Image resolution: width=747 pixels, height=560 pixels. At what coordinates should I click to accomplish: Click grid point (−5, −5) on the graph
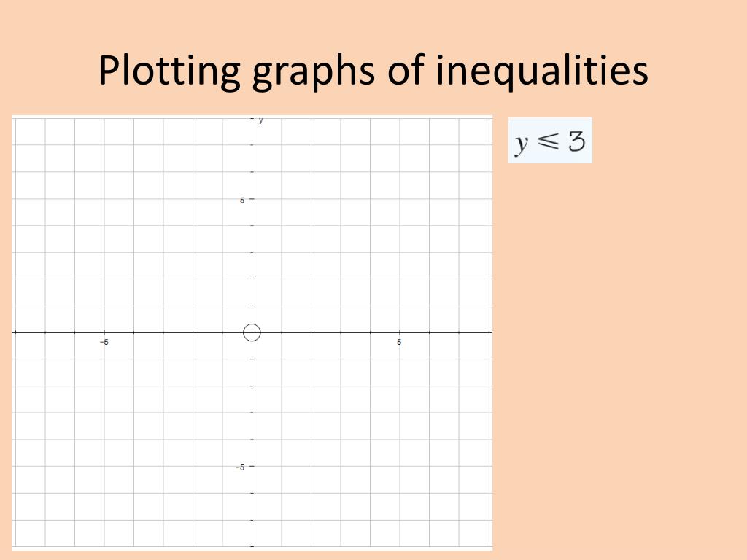click(x=104, y=466)
